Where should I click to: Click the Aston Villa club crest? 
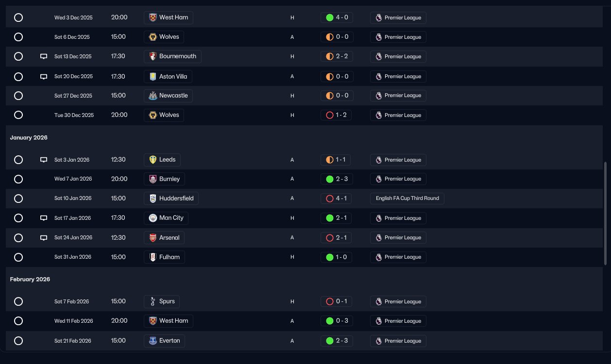(153, 77)
